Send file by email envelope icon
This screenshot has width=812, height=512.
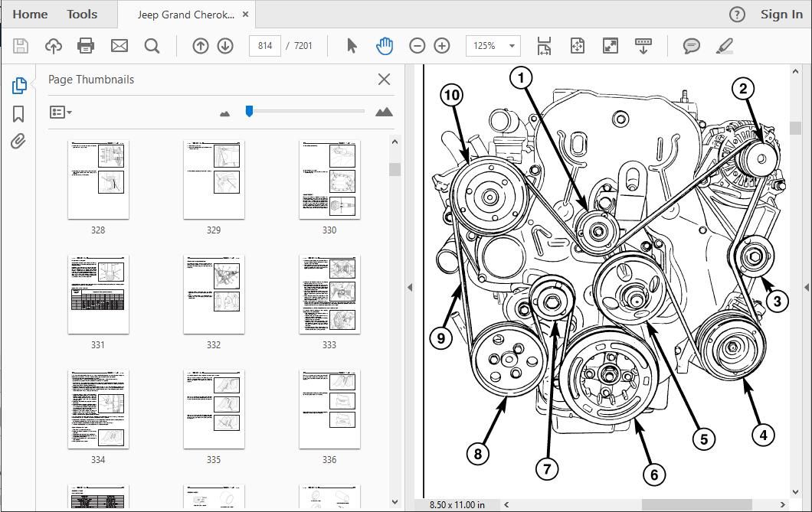coord(119,46)
